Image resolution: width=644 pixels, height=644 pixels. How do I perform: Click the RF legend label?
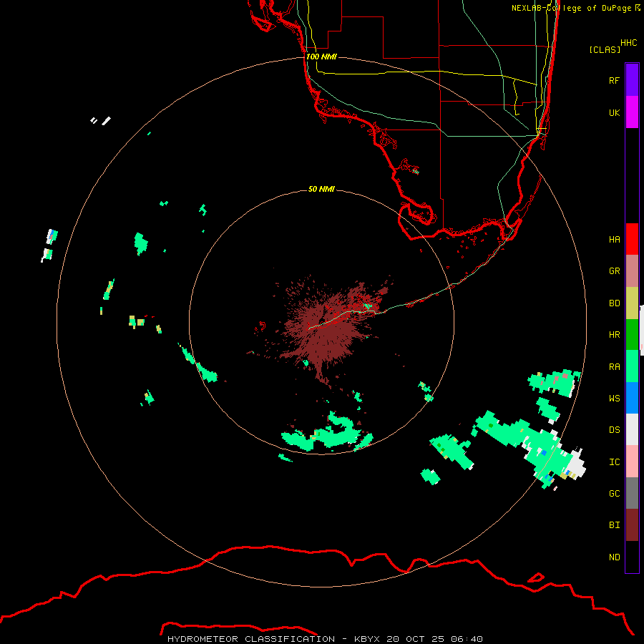click(614, 80)
